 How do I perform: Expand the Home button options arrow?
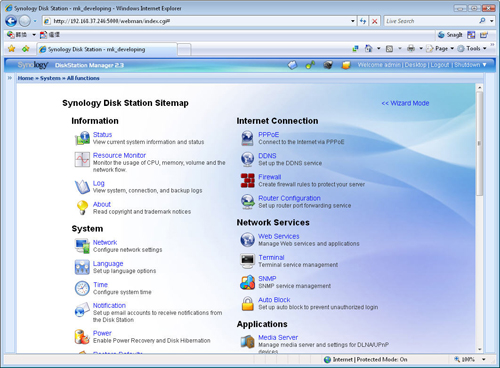pyautogui.click(x=378, y=48)
